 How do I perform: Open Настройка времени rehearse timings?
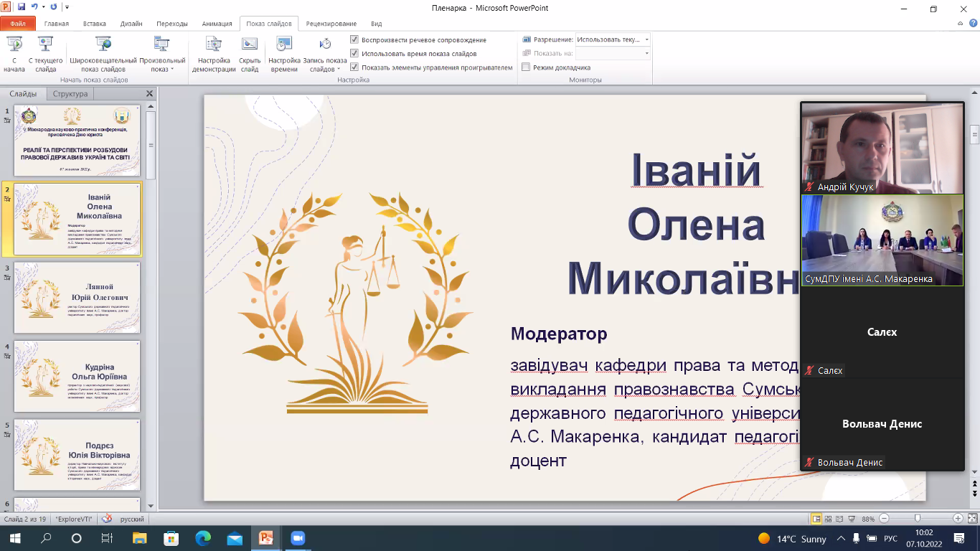284,54
